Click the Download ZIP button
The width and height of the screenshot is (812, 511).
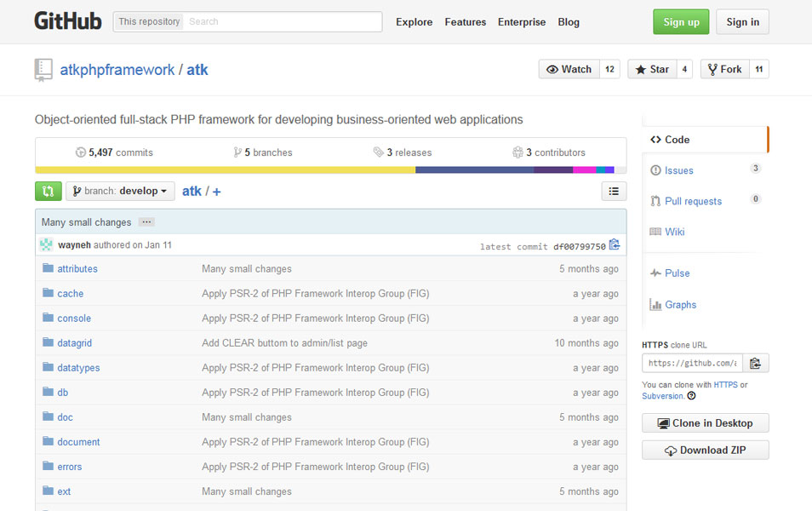(706, 451)
